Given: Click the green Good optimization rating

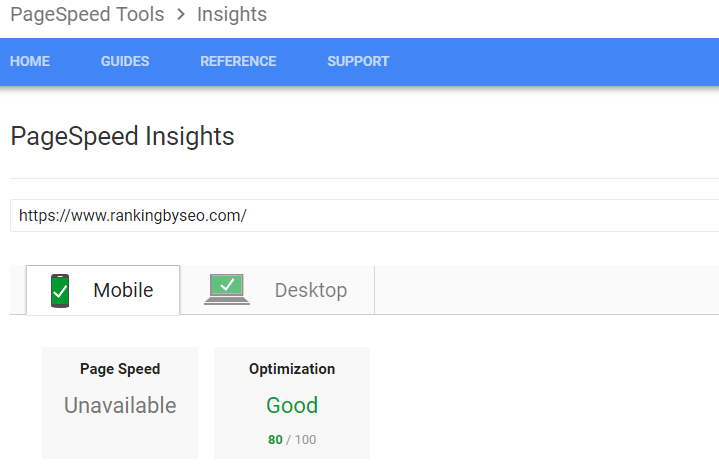Looking at the screenshot, I should pyautogui.click(x=292, y=405).
